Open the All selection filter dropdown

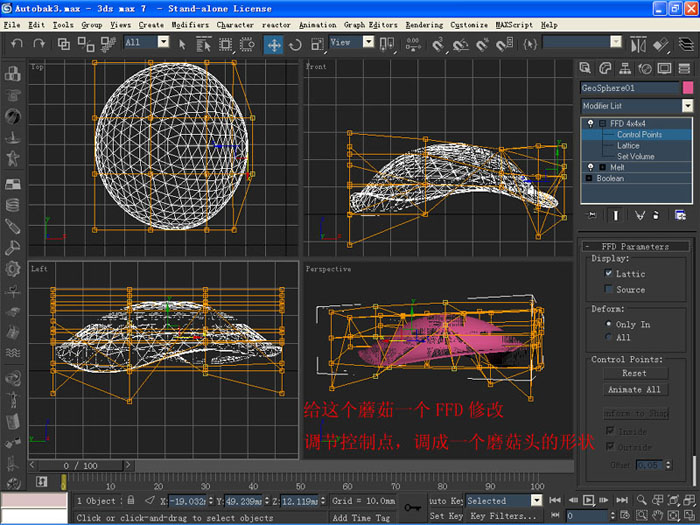pos(163,42)
